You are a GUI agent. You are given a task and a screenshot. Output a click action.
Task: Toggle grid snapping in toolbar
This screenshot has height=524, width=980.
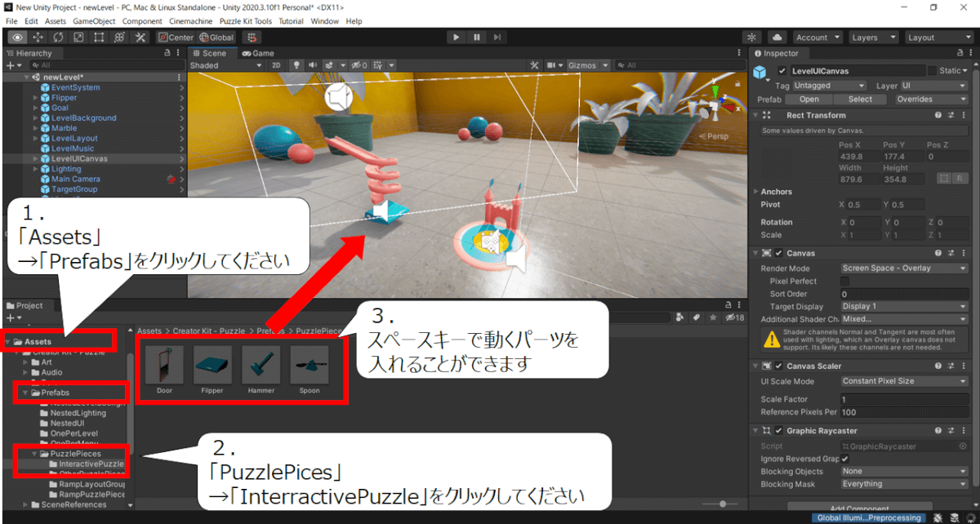pyautogui.click(x=252, y=38)
